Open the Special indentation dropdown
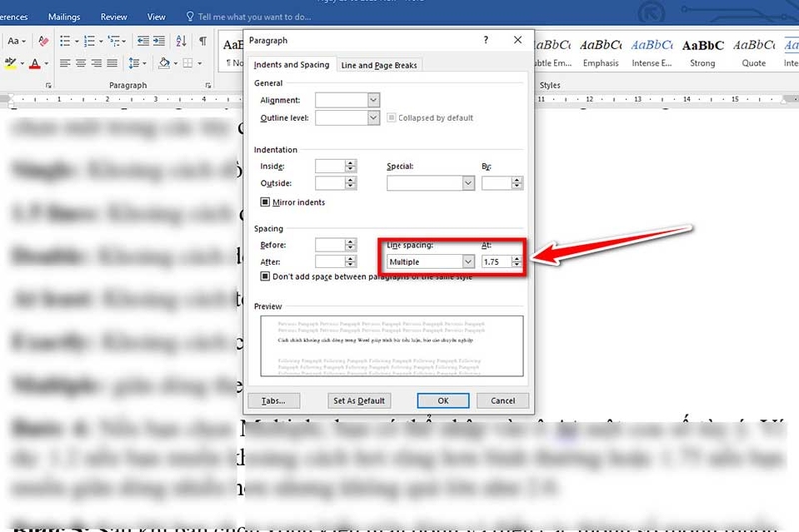The image size is (799, 532). tap(468, 183)
